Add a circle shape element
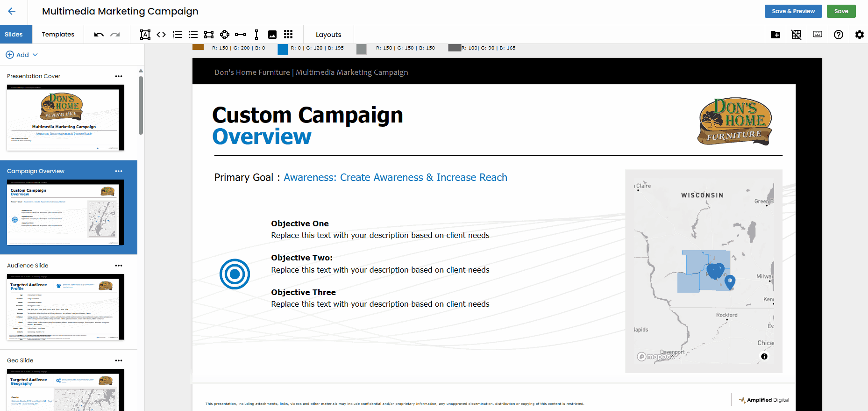 [x=225, y=35]
